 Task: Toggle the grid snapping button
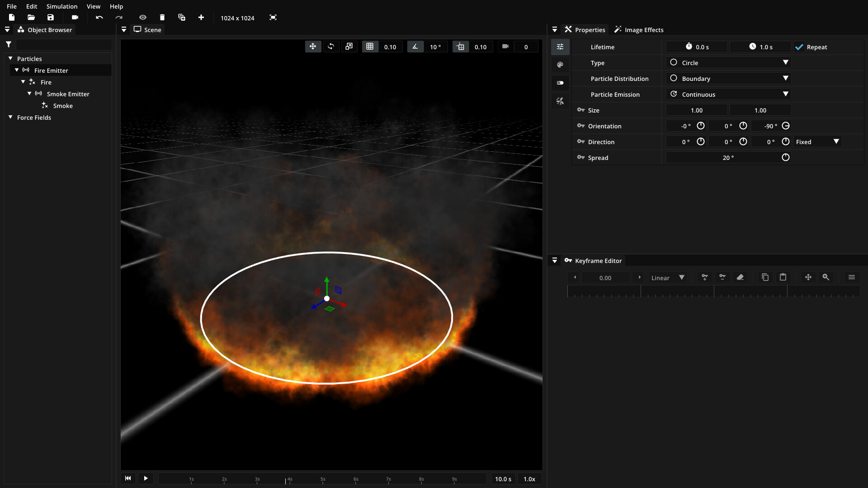coord(370,47)
